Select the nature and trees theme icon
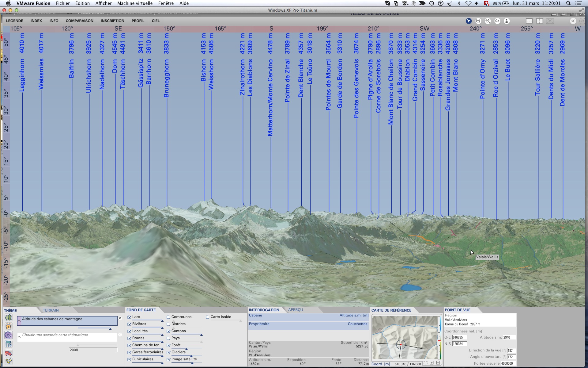This screenshot has height=368, width=588. tap(9, 317)
